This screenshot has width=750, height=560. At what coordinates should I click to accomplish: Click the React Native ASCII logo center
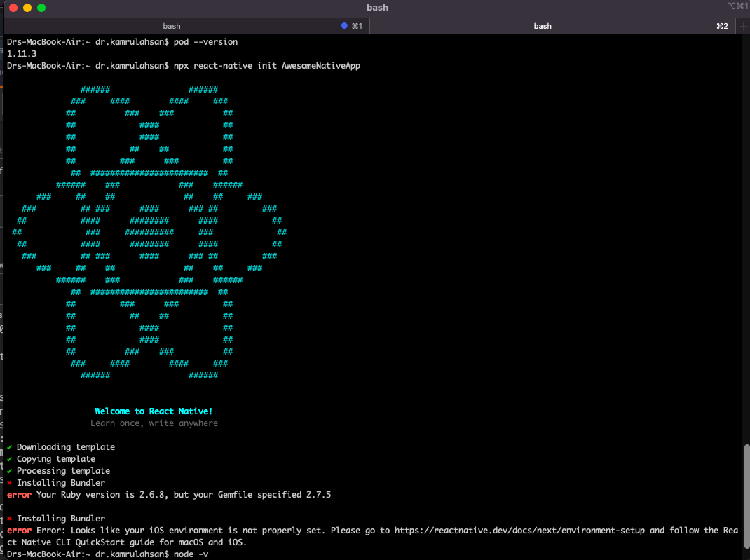[149, 233]
